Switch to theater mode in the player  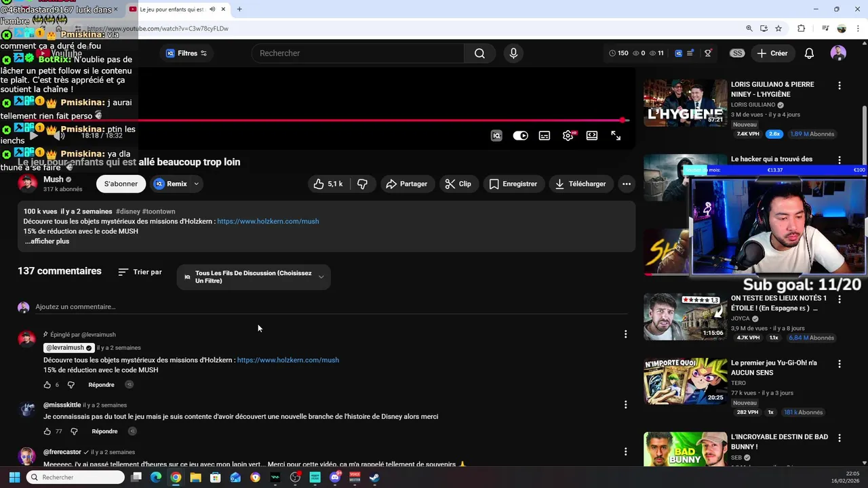point(592,136)
